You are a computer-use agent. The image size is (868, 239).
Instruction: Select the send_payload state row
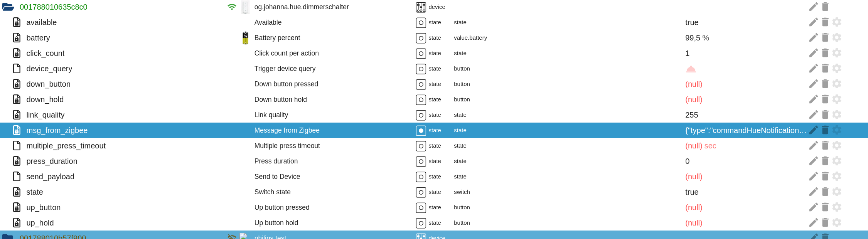pos(50,177)
